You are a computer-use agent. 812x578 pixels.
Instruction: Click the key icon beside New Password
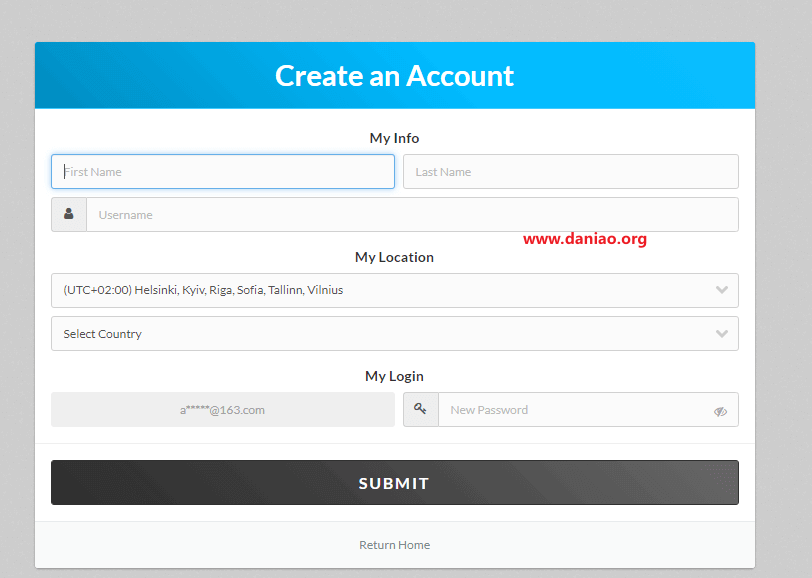(421, 409)
